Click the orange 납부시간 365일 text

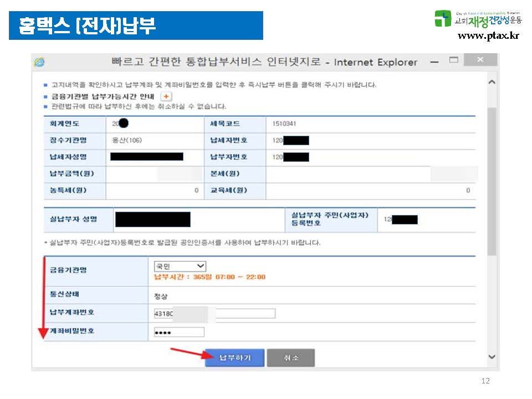pyautogui.click(x=209, y=277)
